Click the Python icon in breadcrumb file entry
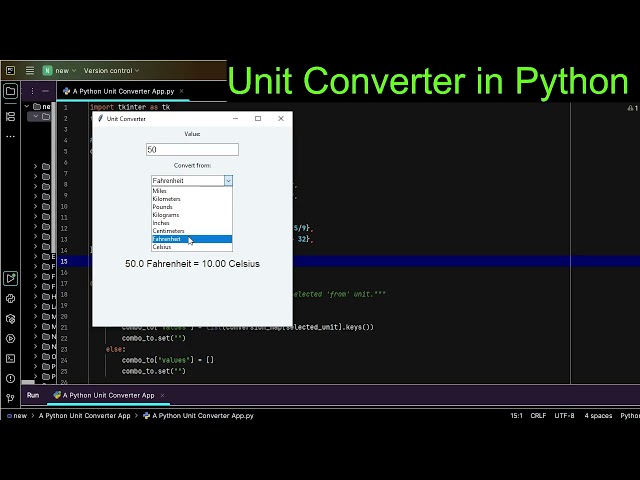 click(x=146, y=416)
